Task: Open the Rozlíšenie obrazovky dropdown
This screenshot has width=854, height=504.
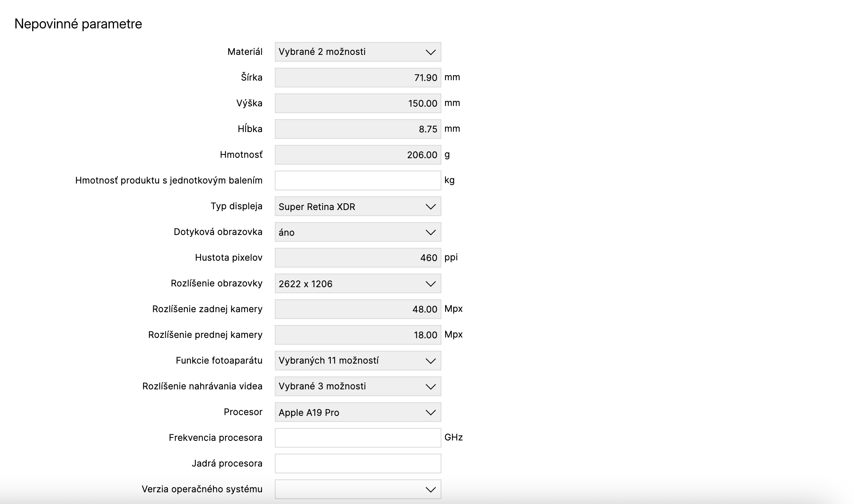Action: point(357,283)
